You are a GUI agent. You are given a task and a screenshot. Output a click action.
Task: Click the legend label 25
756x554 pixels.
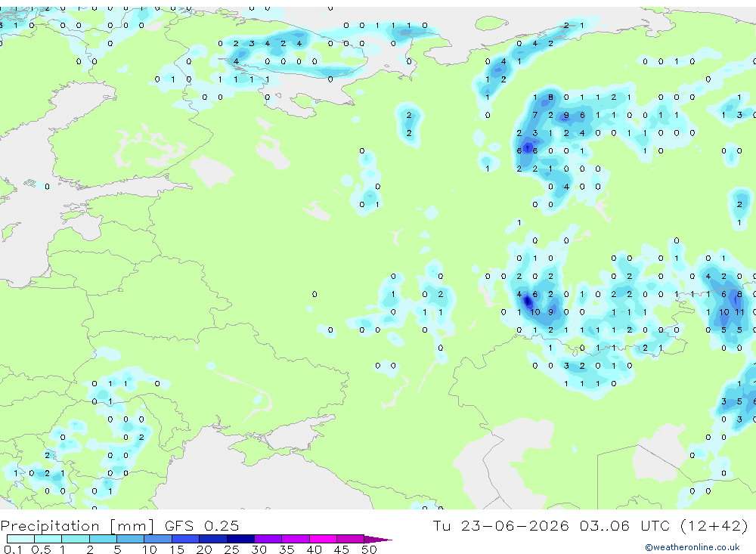231,549
